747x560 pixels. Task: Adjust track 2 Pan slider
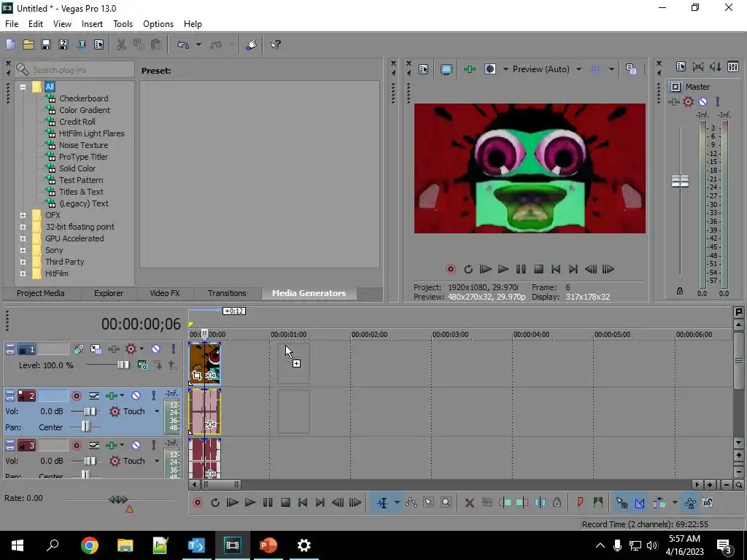tap(85, 427)
